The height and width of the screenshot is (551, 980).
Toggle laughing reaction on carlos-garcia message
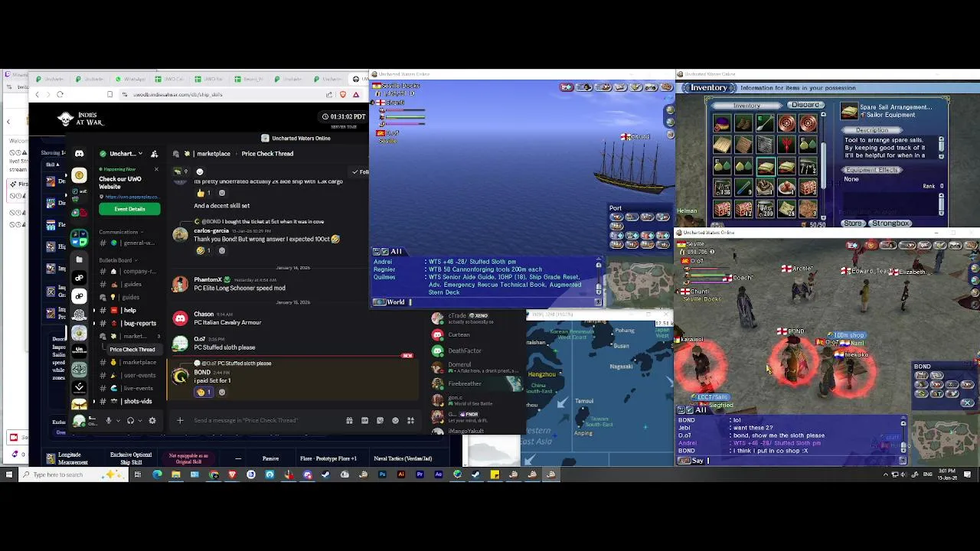(x=204, y=250)
